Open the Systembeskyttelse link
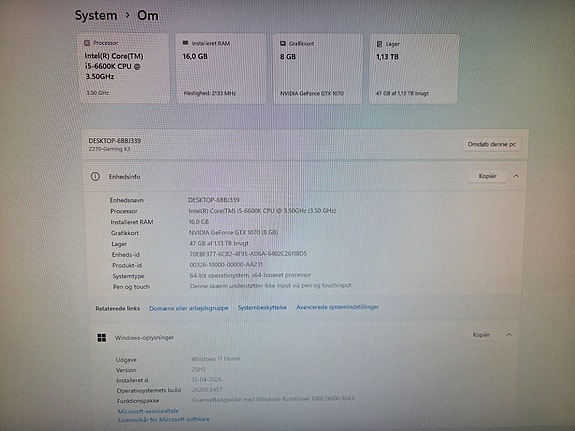The image size is (575, 431). (262, 307)
